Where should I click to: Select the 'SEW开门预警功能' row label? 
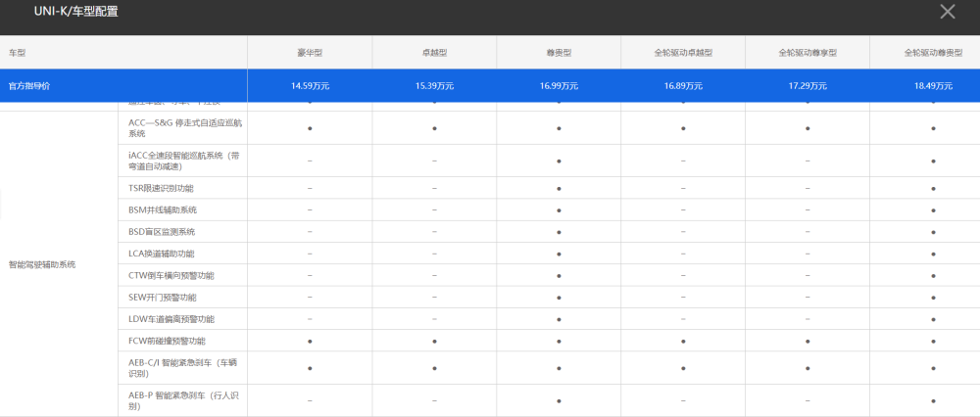pyautogui.click(x=162, y=298)
